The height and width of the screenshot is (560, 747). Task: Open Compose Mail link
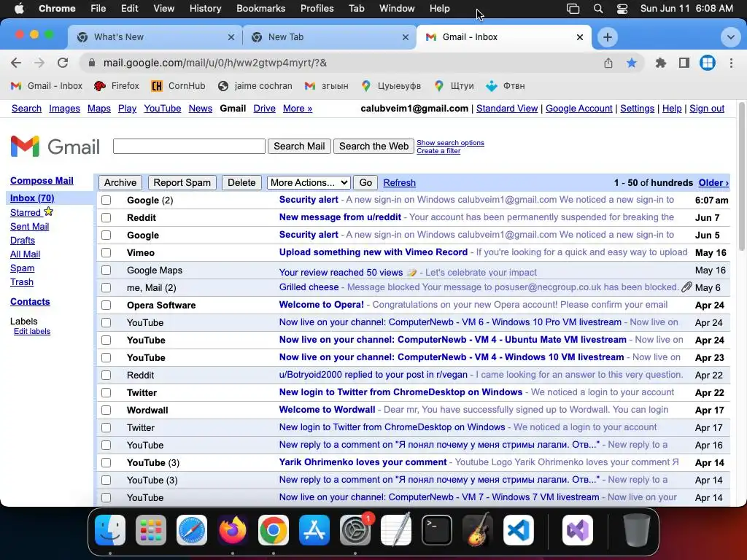tap(42, 181)
